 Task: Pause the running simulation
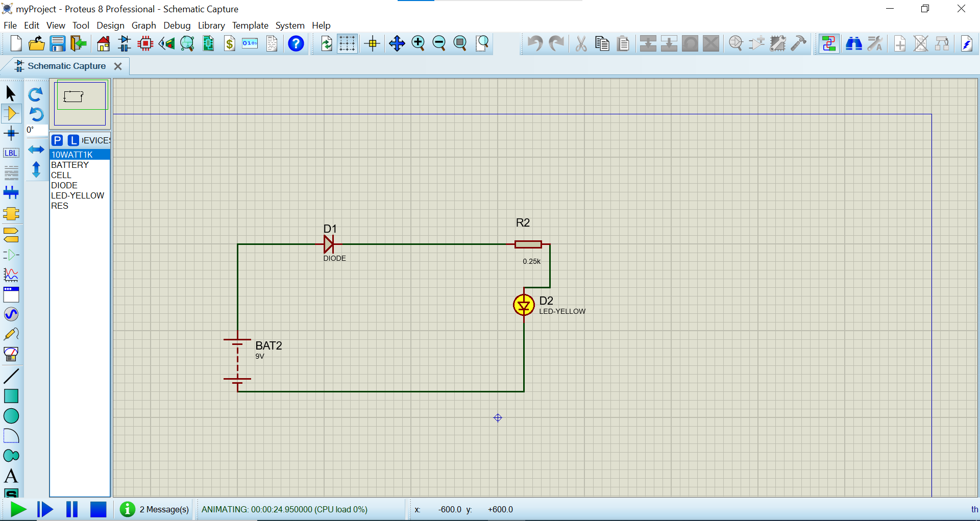[72, 509]
